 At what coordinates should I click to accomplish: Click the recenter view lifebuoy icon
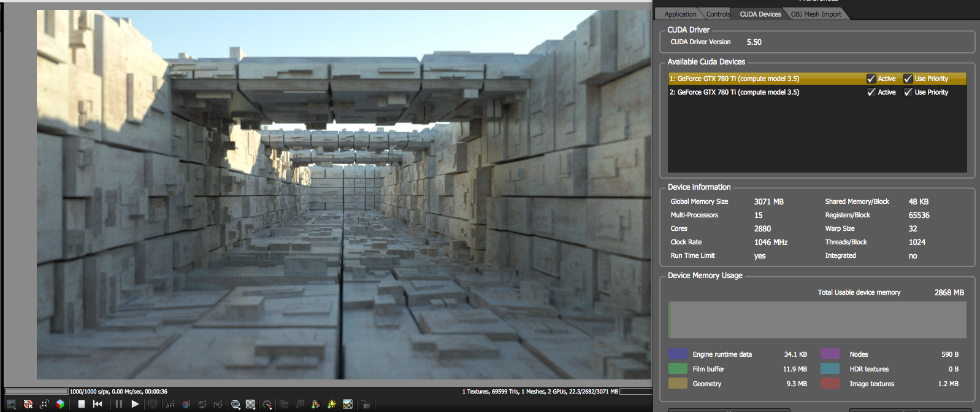pyautogui.click(x=28, y=404)
